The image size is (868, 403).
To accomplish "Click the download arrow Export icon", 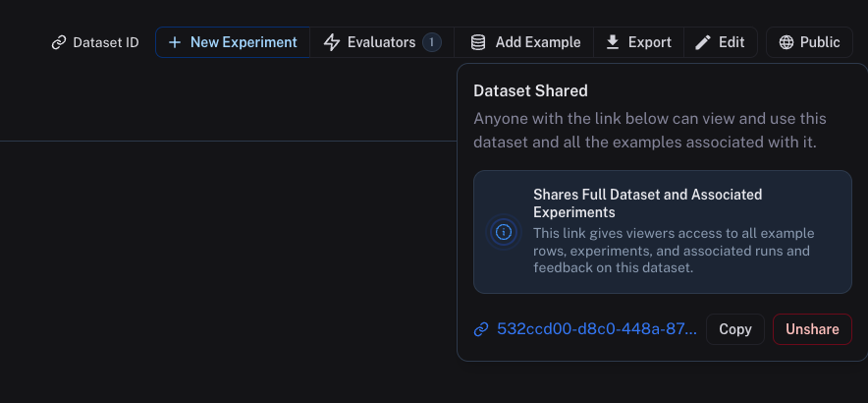I will (x=613, y=42).
